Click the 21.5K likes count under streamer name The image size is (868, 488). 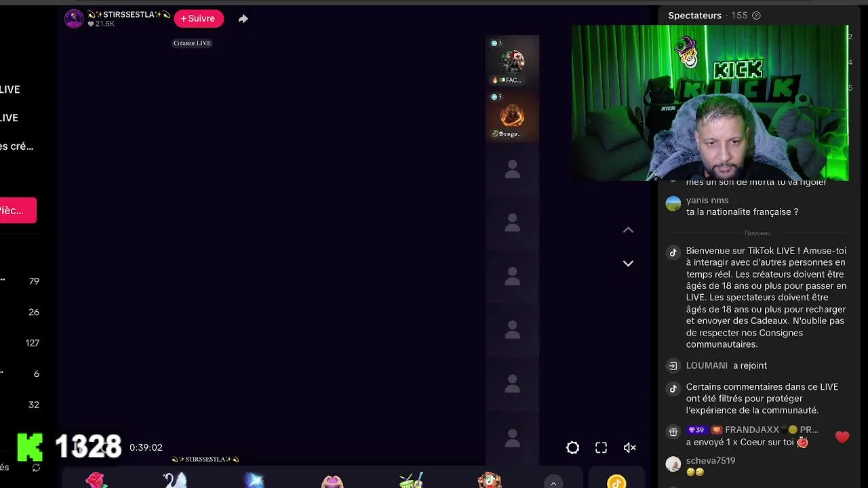point(104,24)
